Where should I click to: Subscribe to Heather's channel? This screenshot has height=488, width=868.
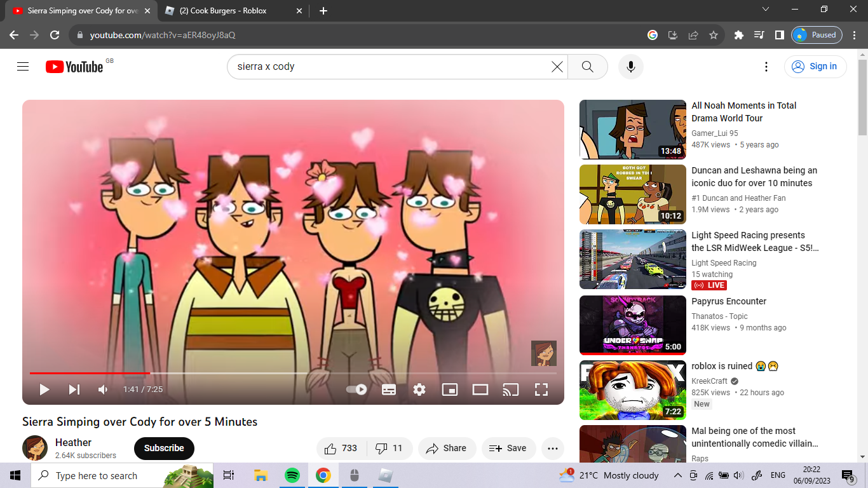pyautogui.click(x=164, y=448)
